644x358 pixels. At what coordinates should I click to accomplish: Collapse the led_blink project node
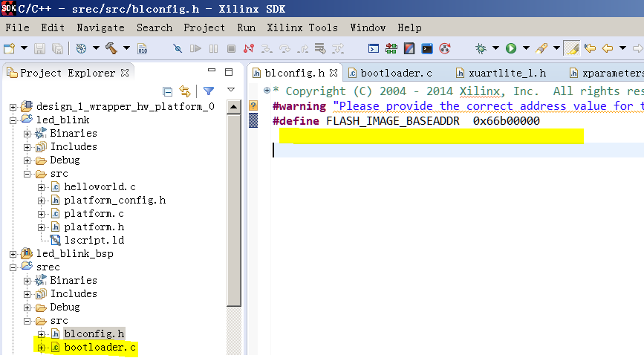point(13,120)
